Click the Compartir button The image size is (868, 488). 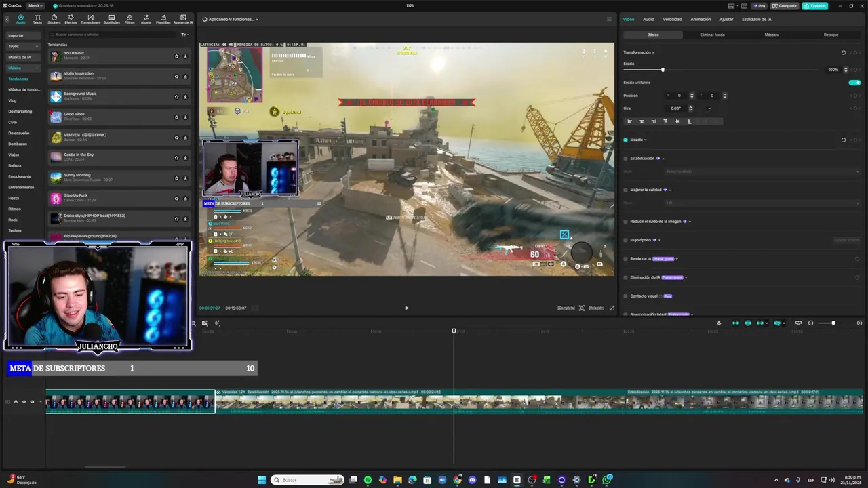coord(785,5)
